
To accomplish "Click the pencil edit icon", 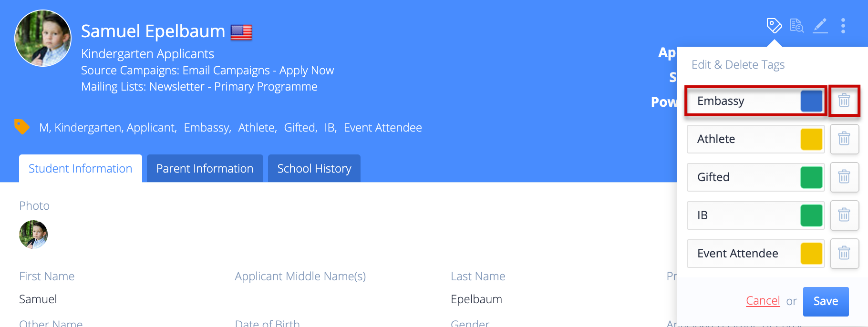I will coord(820,25).
